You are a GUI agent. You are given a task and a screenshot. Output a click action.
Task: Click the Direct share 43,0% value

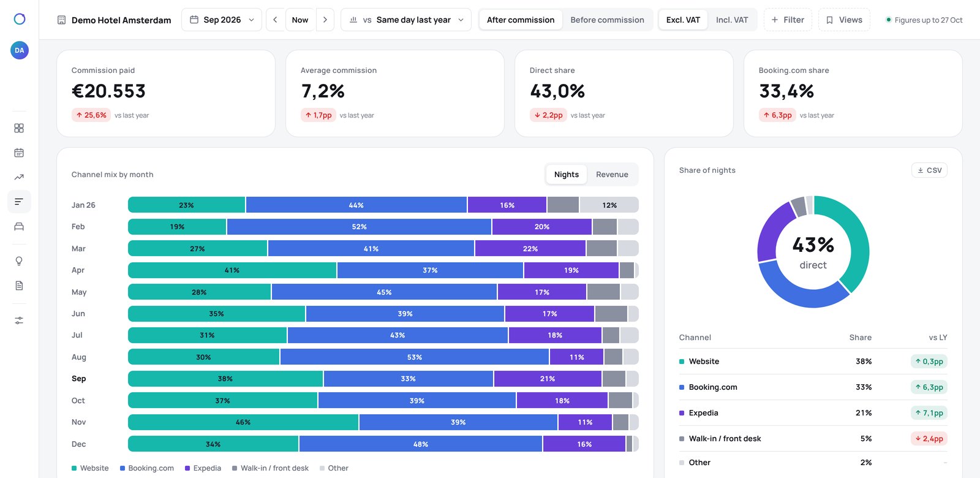(x=557, y=91)
